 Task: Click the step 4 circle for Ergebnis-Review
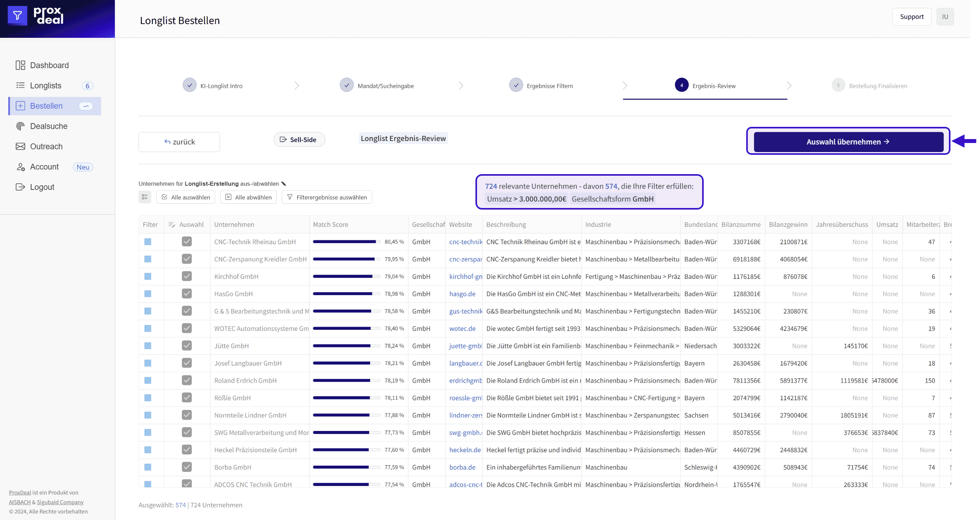coord(682,85)
